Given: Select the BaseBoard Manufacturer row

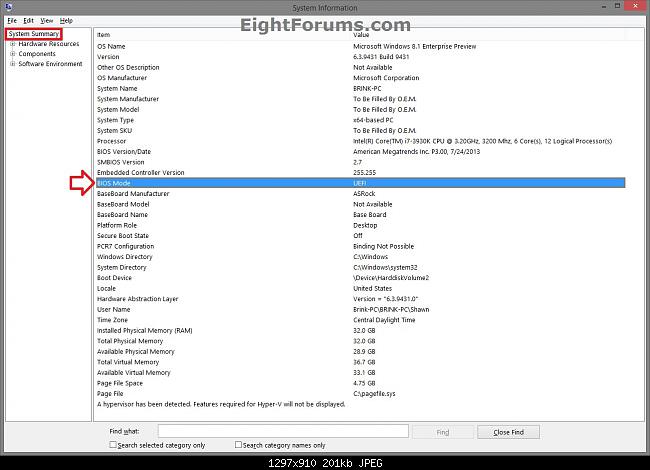Looking at the screenshot, I should pyautogui.click(x=360, y=194).
